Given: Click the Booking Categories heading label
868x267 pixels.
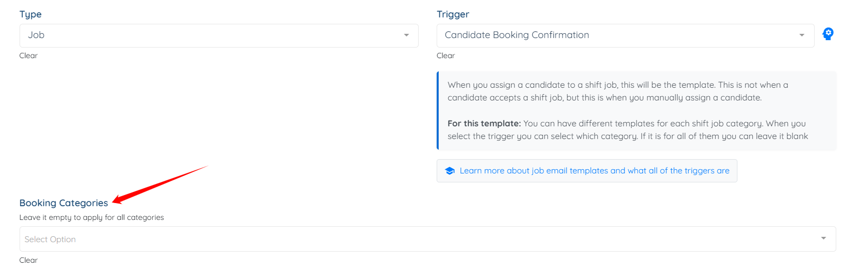Looking at the screenshot, I should pos(64,203).
